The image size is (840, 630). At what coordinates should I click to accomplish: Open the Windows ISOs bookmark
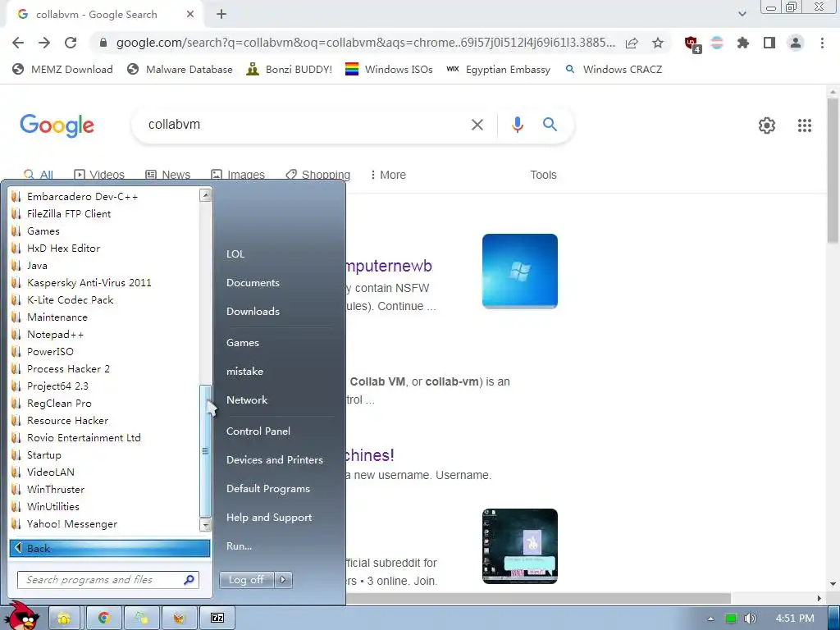coord(389,69)
